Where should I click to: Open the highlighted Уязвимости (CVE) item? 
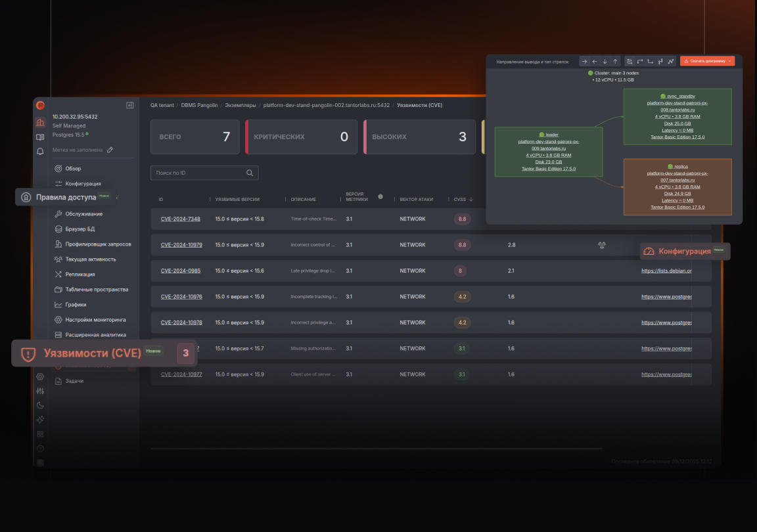104,353
